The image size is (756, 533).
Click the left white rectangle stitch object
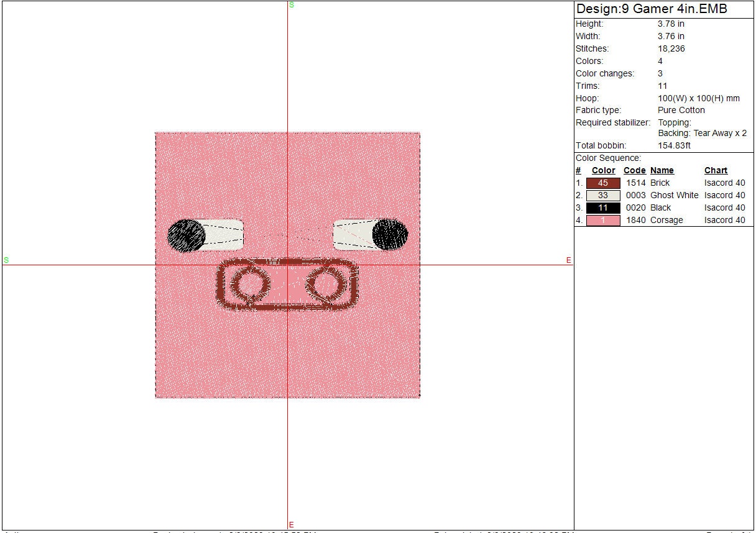click(x=224, y=235)
